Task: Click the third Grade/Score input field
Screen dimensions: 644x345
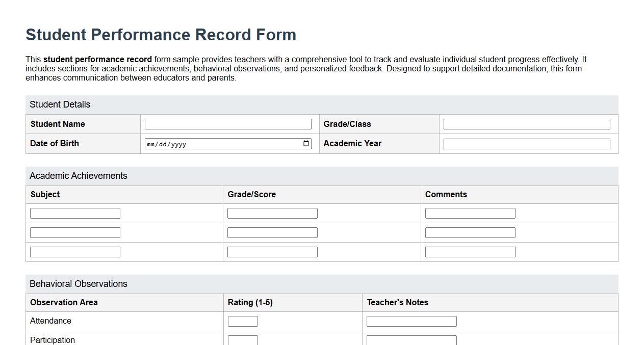Action: (x=272, y=251)
